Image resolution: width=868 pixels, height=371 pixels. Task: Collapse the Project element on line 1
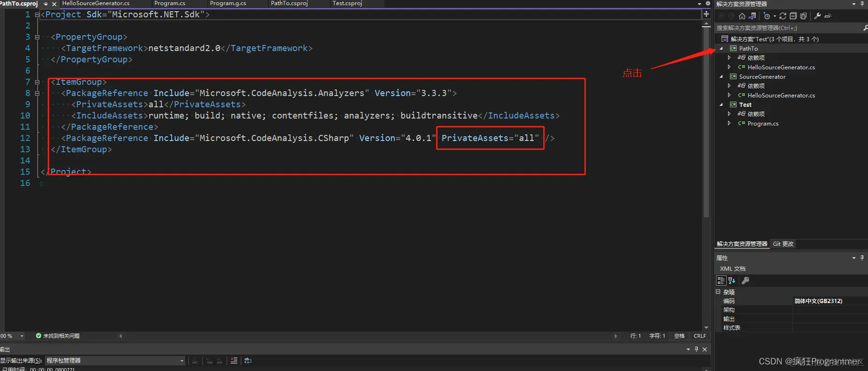click(37, 15)
